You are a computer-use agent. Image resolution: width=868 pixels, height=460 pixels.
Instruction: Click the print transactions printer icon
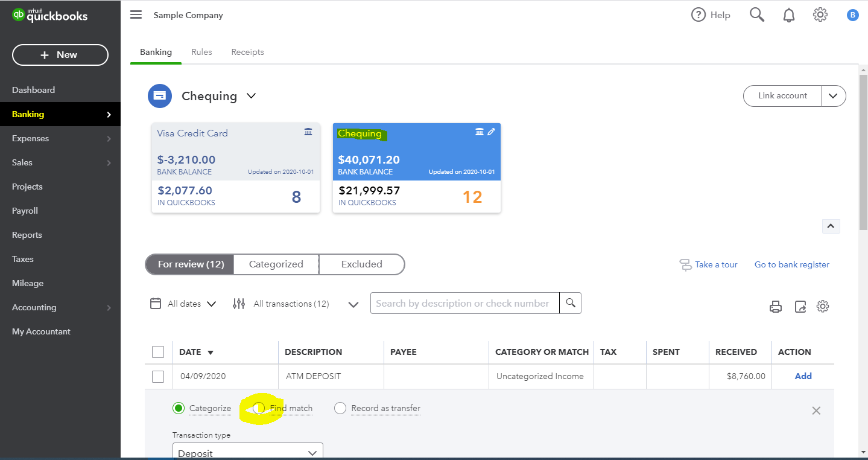[776, 307]
